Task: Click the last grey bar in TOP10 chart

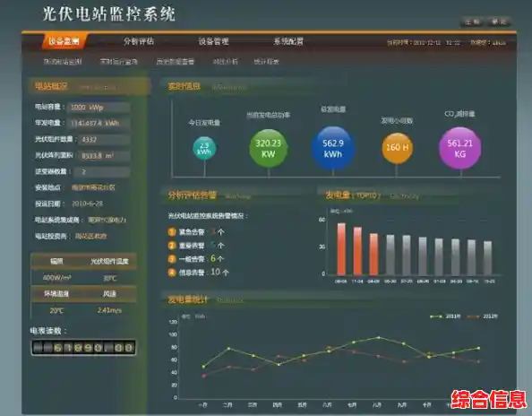Action: pos(488,258)
